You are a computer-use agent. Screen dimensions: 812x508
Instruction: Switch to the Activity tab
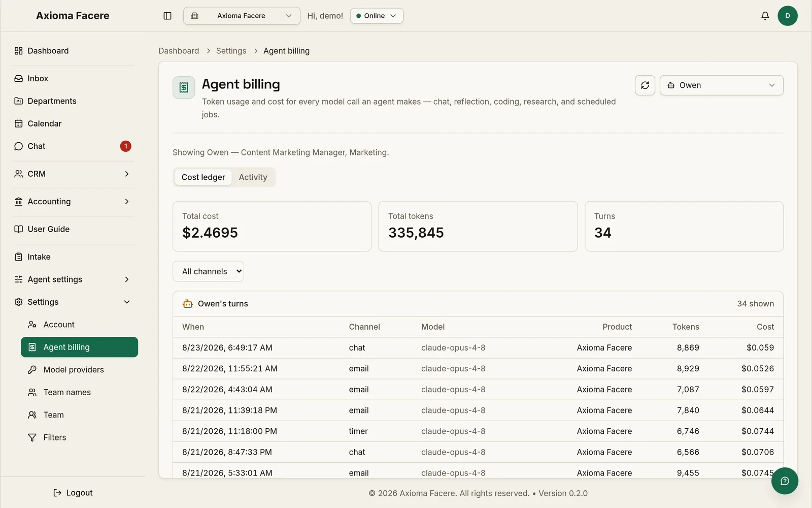click(x=253, y=177)
